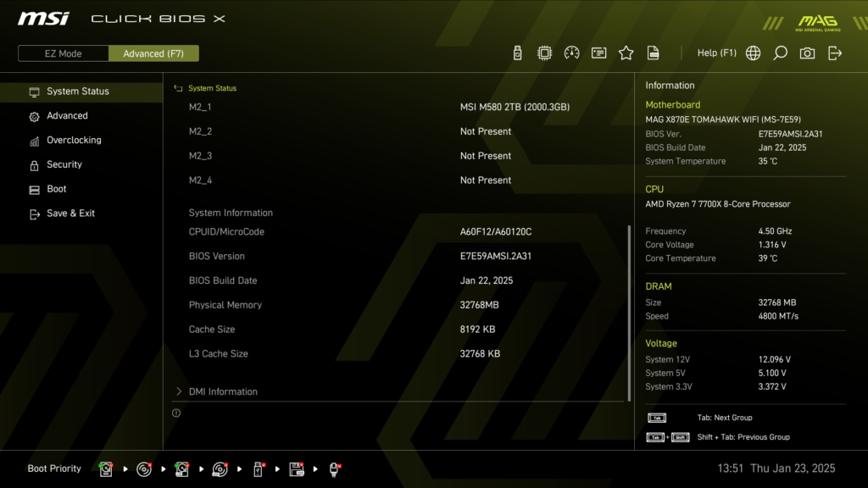Select sixth boot device USB floppy icon
Image resolution: width=868 pixels, height=488 pixels.
296,469
